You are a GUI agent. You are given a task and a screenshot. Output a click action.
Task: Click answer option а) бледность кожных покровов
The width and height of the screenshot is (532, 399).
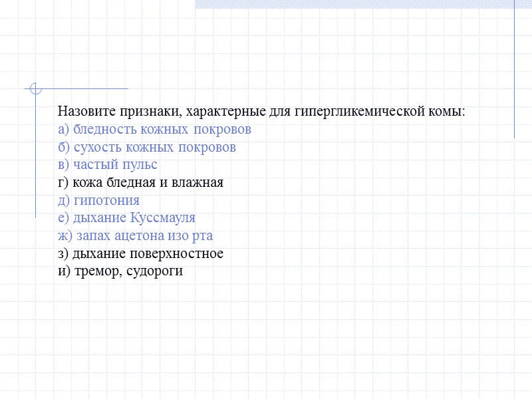pos(156,129)
